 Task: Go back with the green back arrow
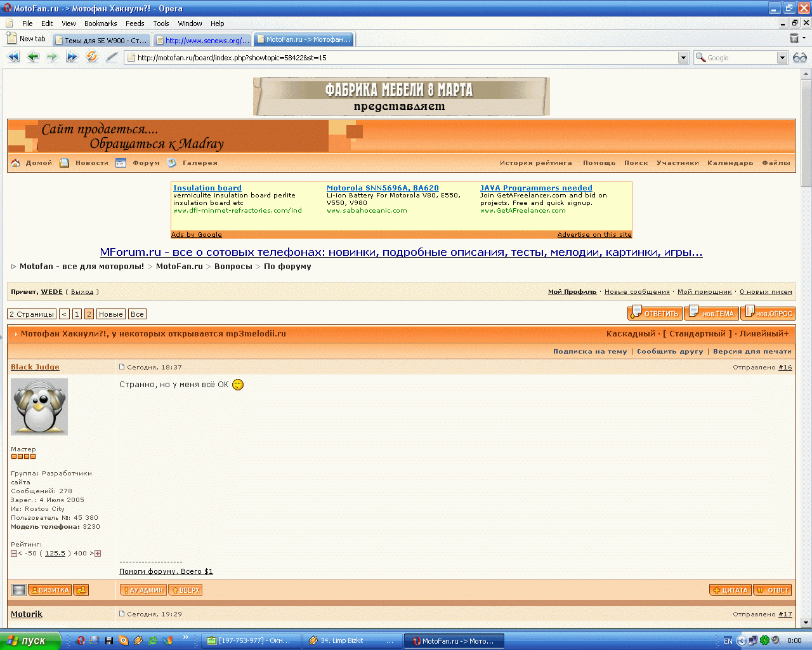pos(33,57)
